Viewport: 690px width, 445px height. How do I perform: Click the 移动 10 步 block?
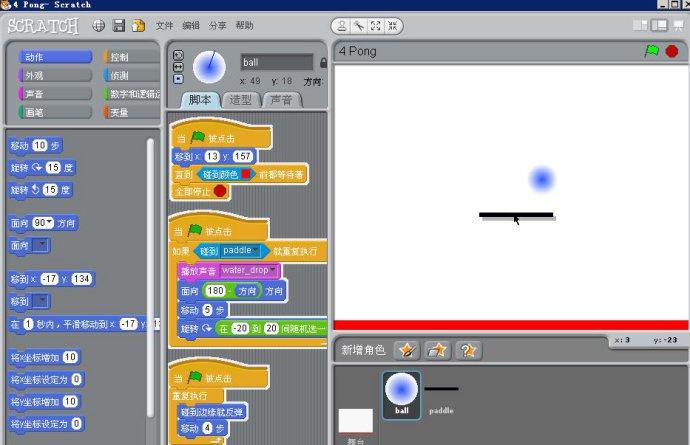pyautogui.click(x=36, y=146)
